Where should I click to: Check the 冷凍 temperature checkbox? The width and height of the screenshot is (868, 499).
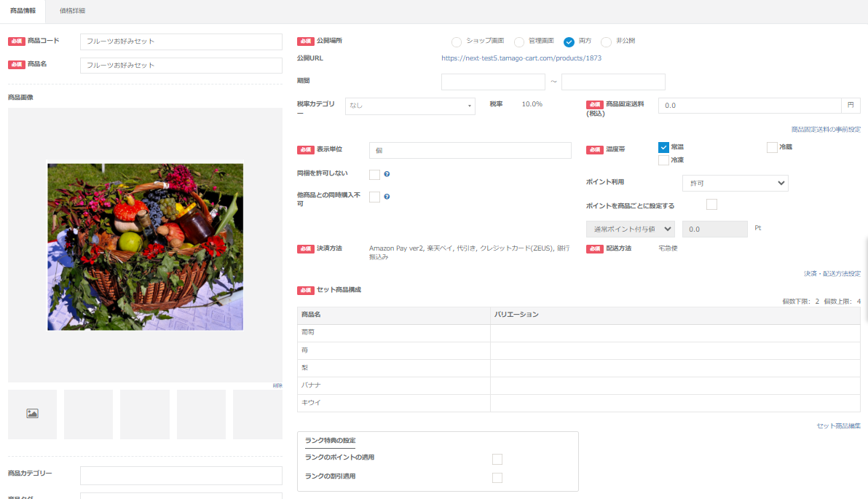pos(663,160)
